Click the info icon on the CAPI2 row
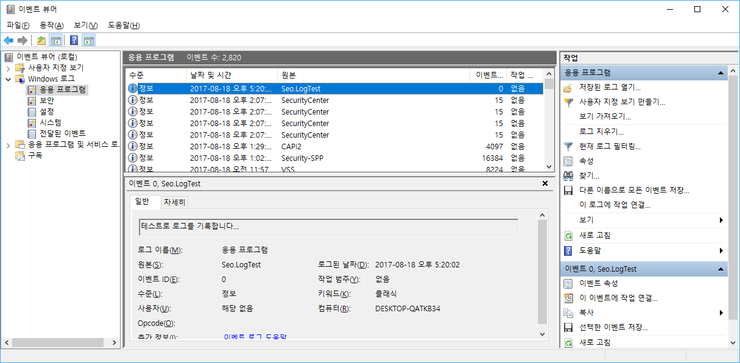The height and width of the screenshot is (363, 740). point(133,146)
